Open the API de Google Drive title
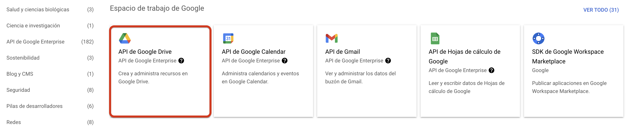This screenshot has height=128, width=644. (x=145, y=52)
